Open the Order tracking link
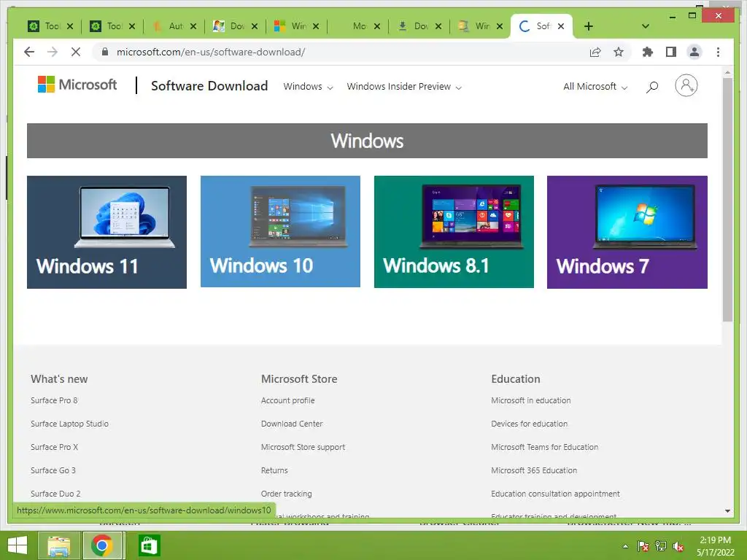The width and height of the screenshot is (747, 560). tap(286, 494)
